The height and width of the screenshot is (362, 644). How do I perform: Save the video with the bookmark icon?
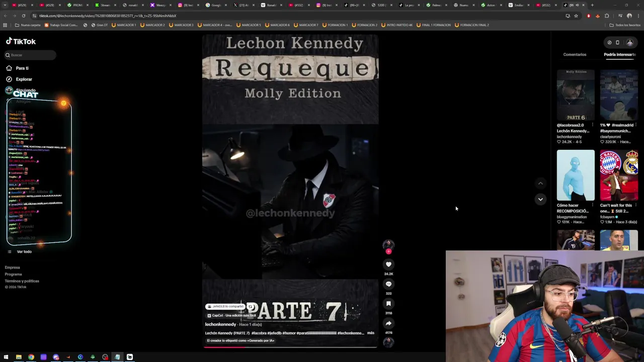(x=388, y=304)
